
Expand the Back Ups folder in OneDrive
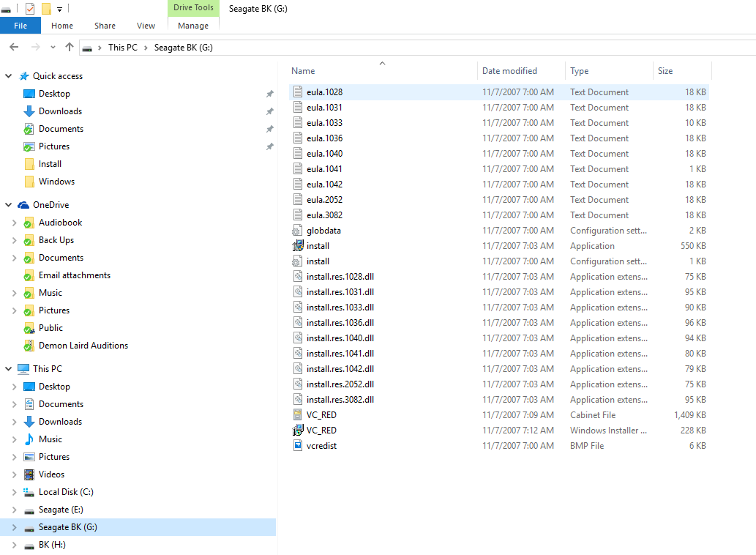click(14, 240)
